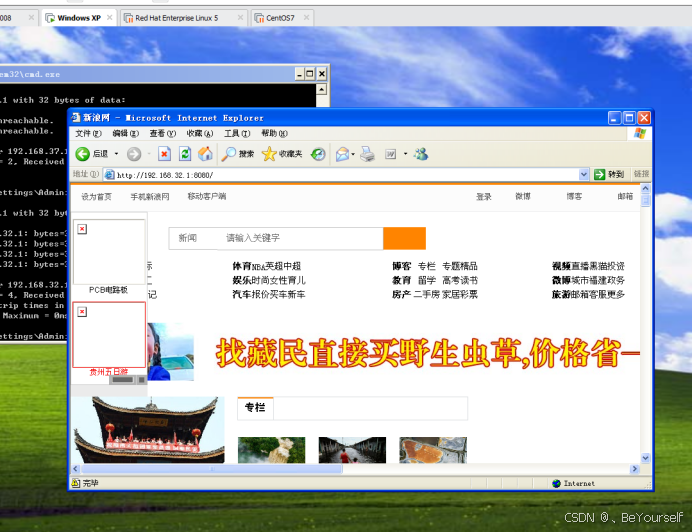Image resolution: width=692 pixels, height=532 pixels.
Task: Open the 编辑(E) menu
Action: coord(125,133)
